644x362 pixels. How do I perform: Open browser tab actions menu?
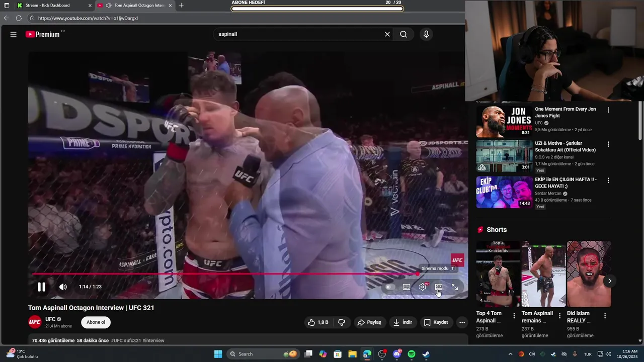click(x=7, y=6)
